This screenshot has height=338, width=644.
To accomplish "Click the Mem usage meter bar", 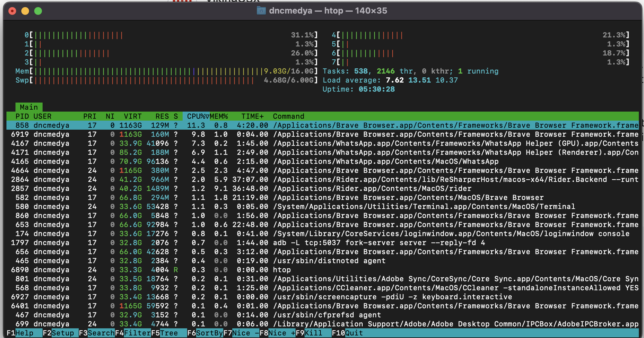I will [x=148, y=71].
